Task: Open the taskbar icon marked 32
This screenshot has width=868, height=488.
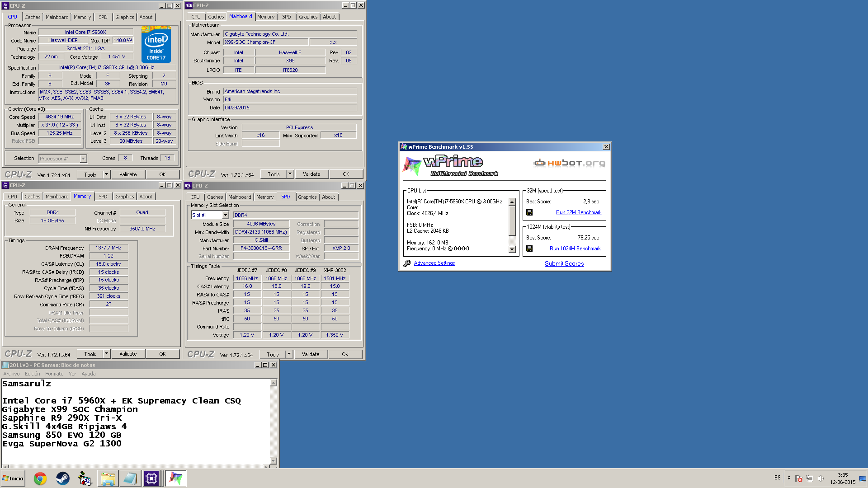Action: [x=85, y=479]
